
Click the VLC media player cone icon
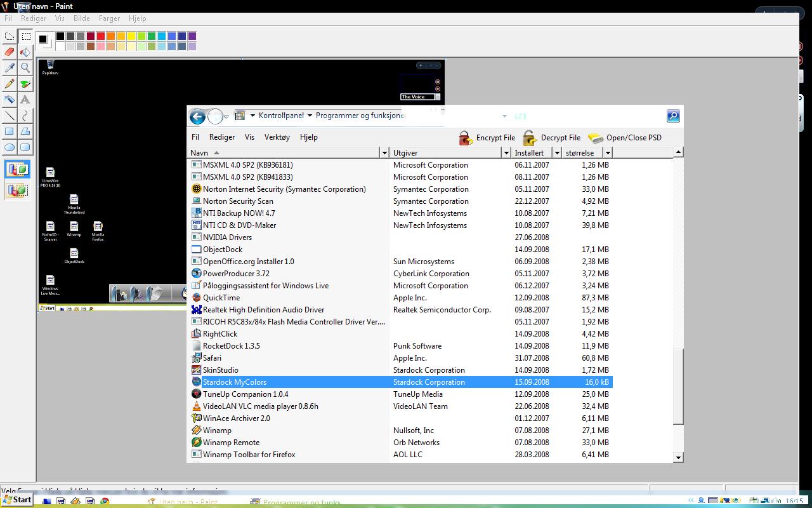coord(197,406)
